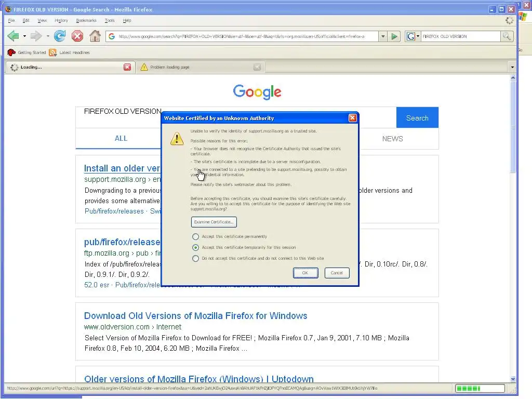Reload the current page
Screen dimensions: 532x399
[60, 36]
